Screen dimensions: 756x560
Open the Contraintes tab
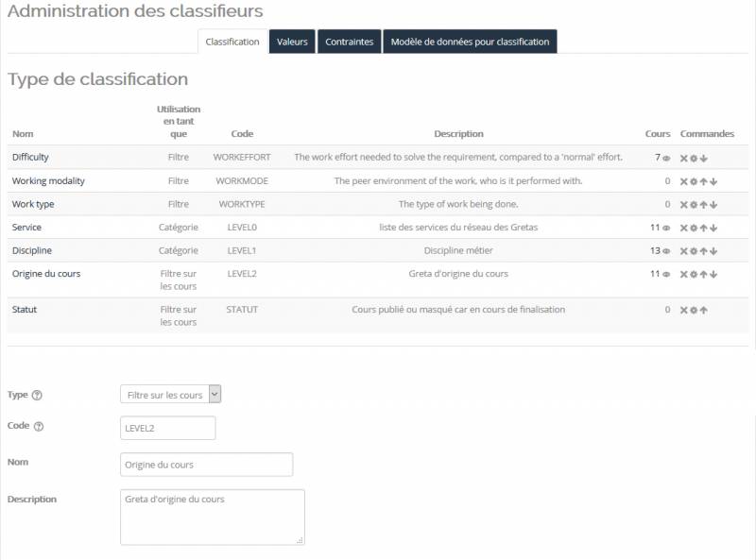[x=349, y=42]
